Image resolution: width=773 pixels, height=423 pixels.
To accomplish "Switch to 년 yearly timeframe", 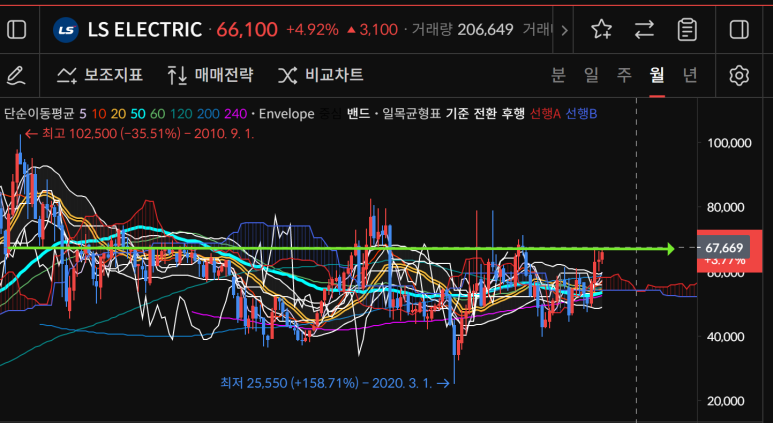I will click(690, 75).
